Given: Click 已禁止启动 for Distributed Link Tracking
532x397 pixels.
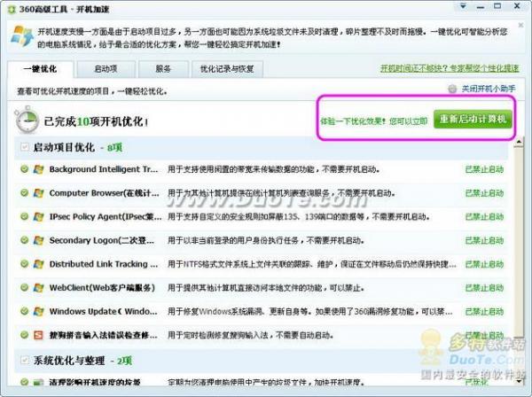Looking at the screenshot, I should (x=484, y=264).
